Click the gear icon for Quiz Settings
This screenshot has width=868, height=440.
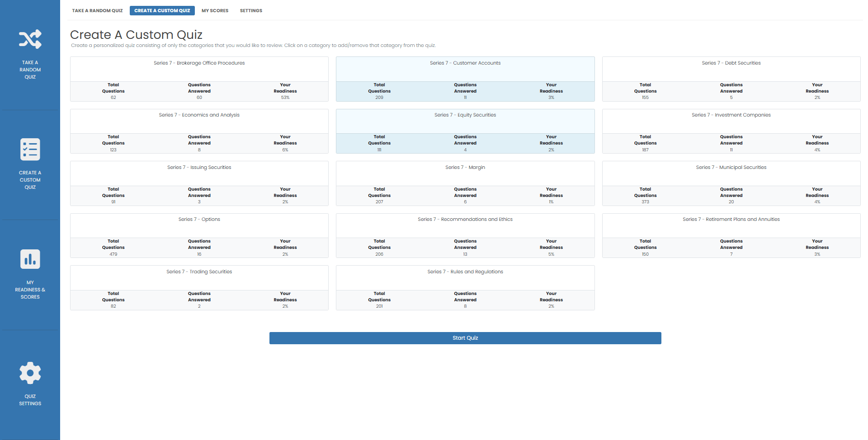coord(30,373)
